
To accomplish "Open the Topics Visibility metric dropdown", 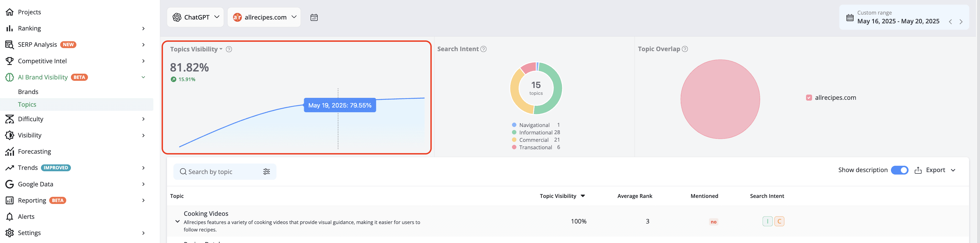I will click(196, 49).
